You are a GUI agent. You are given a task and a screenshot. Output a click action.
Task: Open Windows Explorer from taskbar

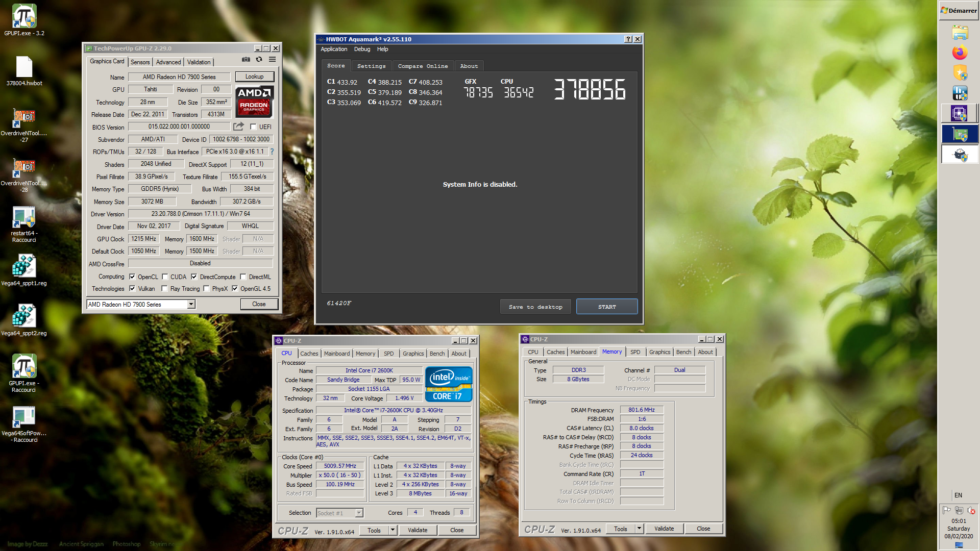960,33
